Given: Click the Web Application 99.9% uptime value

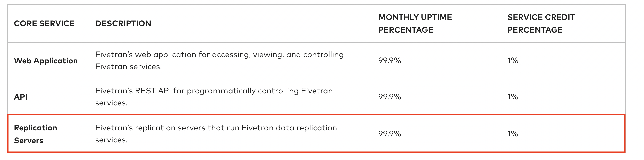Looking at the screenshot, I should [x=390, y=61].
